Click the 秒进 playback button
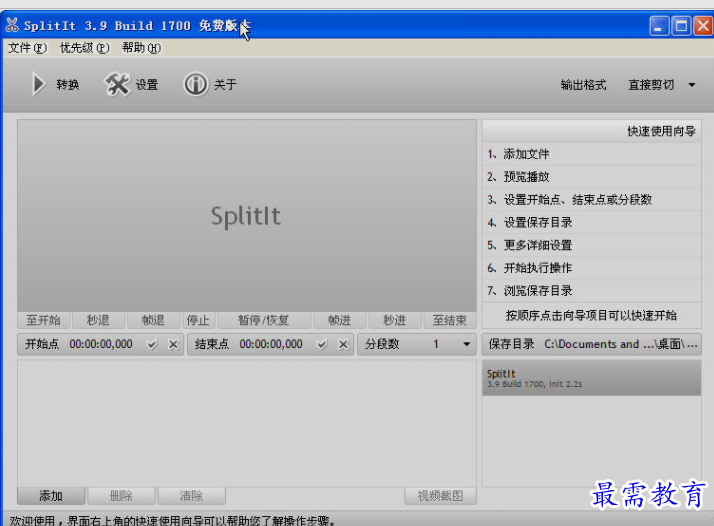714x526 pixels. (x=394, y=320)
